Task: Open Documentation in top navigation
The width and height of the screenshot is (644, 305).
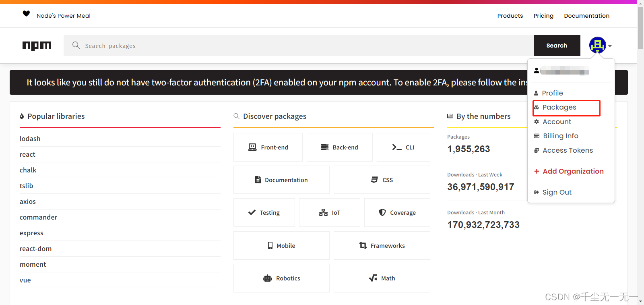Action: (x=586, y=16)
